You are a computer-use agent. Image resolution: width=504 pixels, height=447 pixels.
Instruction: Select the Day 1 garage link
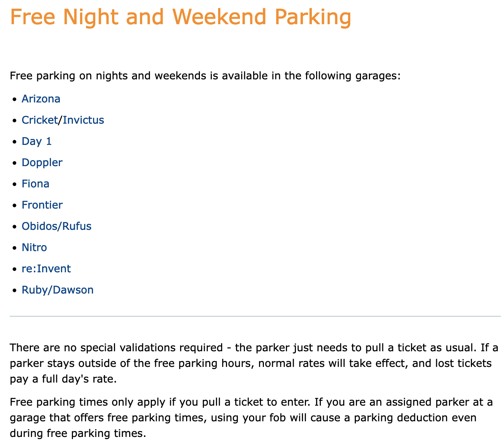click(x=37, y=141)
